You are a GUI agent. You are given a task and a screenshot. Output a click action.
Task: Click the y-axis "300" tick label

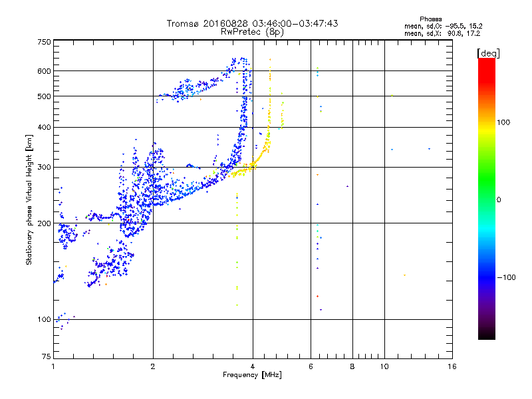(44, 168)
